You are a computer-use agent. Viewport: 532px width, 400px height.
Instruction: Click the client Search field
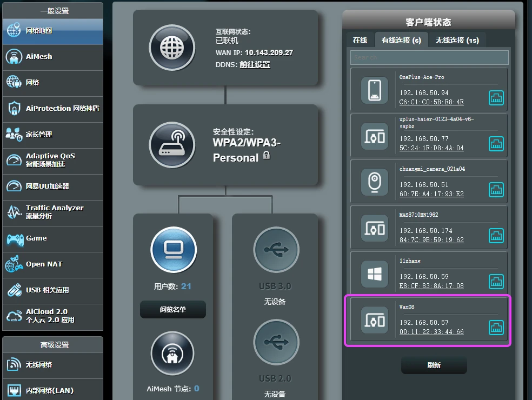coord(429,57)
